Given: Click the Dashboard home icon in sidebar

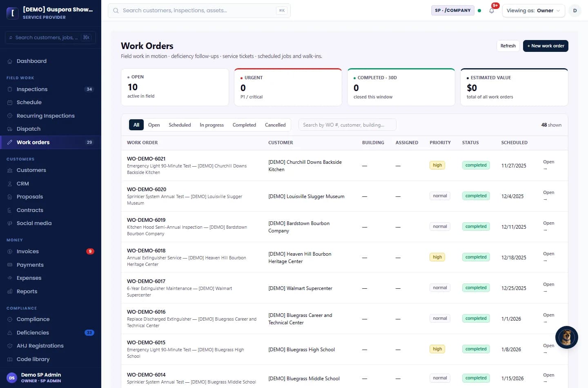Looking at the screenshot, I should click(x=10, y=61).
